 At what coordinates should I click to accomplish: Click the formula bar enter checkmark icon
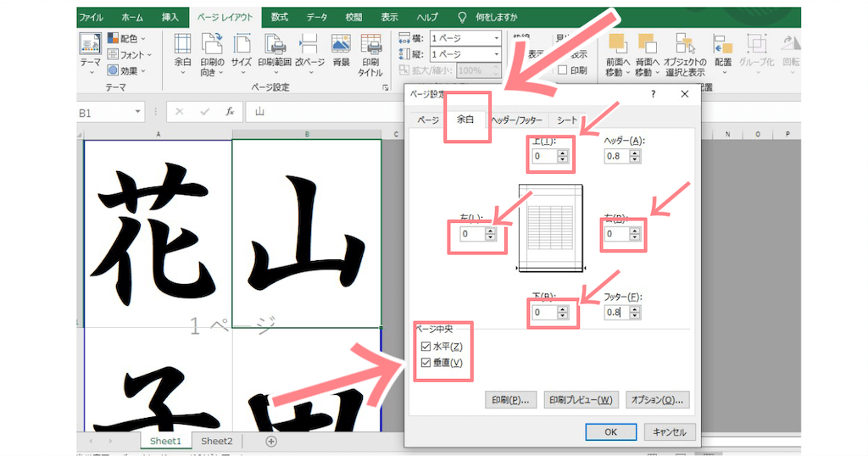(x=205, y=112)
